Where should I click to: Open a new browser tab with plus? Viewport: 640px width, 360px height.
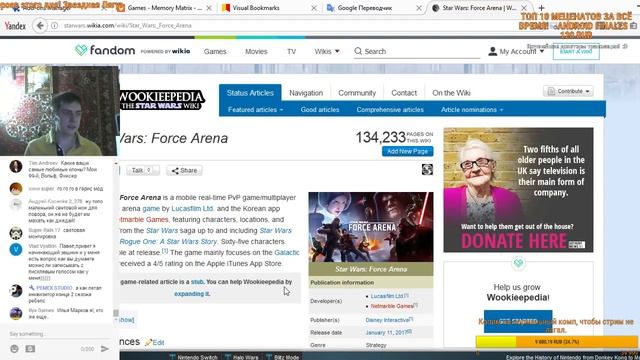click(541, 8)
